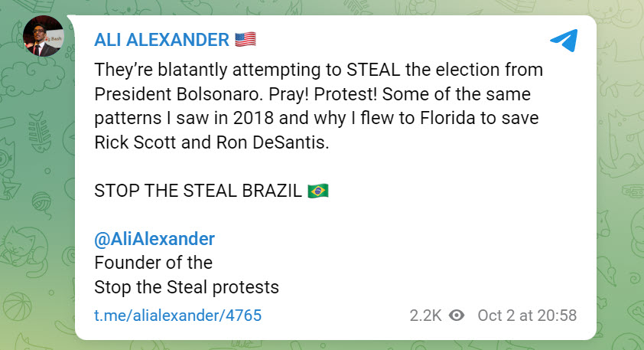Click the eye views icon
Viewport: 644px width, 350px height.
pyautogui.click(x=457, y=316)
